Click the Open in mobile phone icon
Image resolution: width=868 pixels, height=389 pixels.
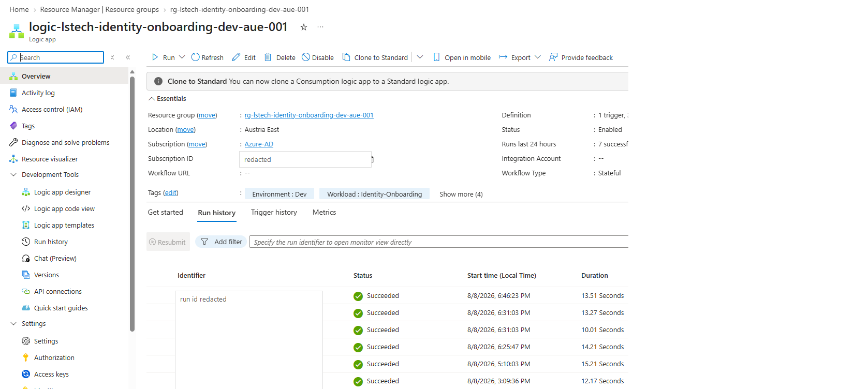click(x=436, y=57)
